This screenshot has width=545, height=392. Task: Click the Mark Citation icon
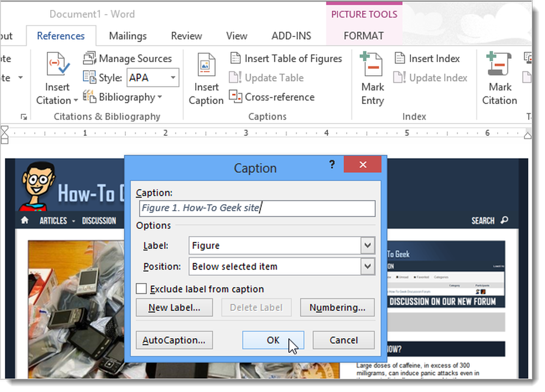(x=499, y=64)
